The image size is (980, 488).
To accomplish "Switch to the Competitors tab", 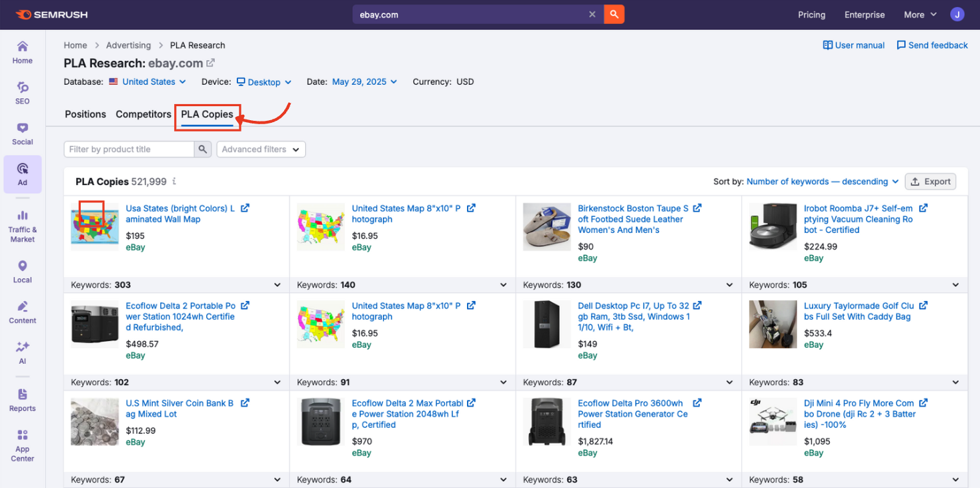I will pyautogui.click(x=143, y=114).
